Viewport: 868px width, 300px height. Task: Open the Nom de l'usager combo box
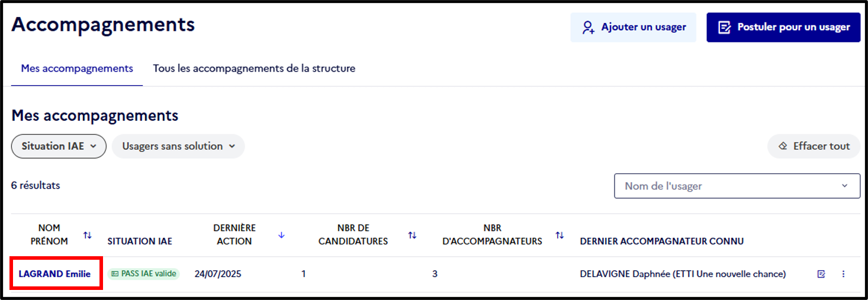point(737,186)
